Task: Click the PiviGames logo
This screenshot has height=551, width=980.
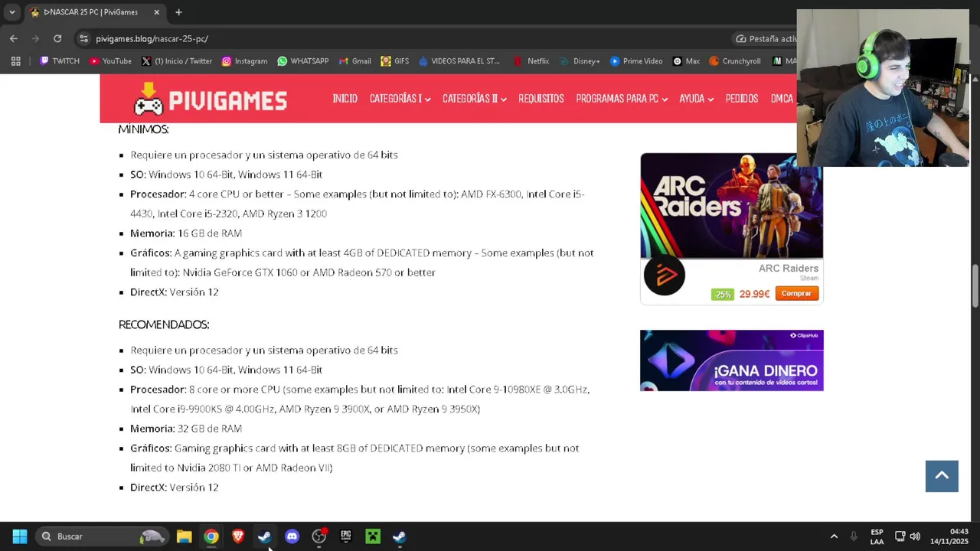Action: click(x=210, y=99)
